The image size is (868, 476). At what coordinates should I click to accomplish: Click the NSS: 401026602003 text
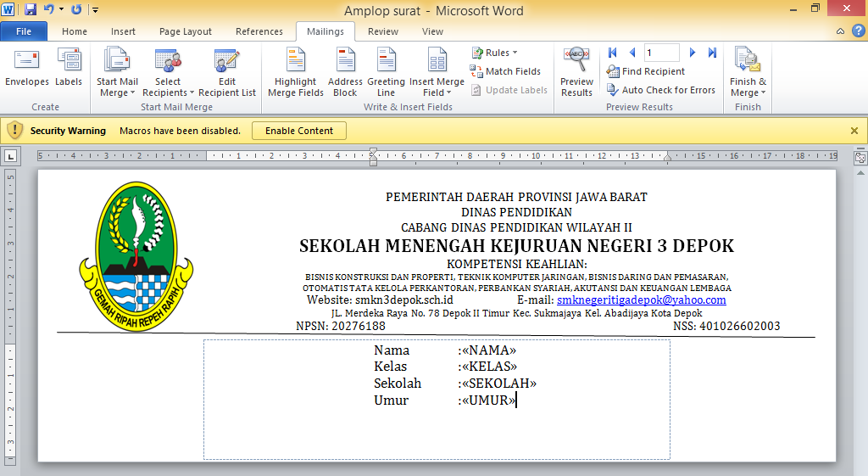tap(726, 326)
